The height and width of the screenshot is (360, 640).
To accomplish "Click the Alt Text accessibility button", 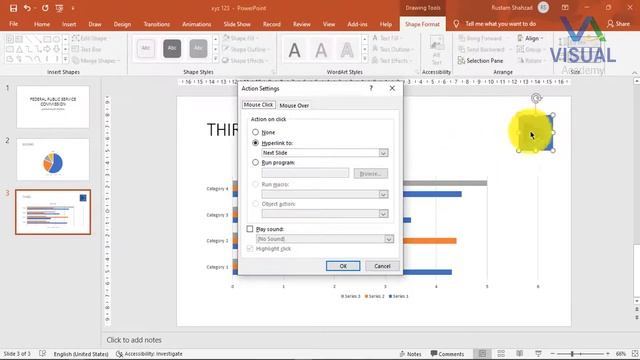I will coord(436,51).
